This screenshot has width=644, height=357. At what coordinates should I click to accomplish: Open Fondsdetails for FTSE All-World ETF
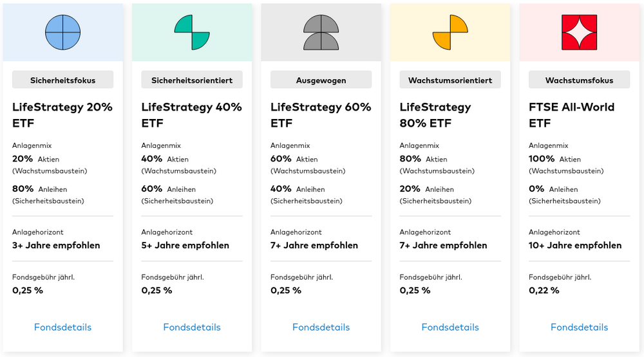coord(580,327)
